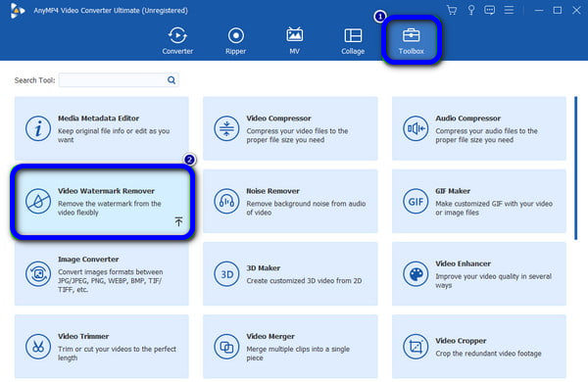Click the 3D Maker title

264,268
